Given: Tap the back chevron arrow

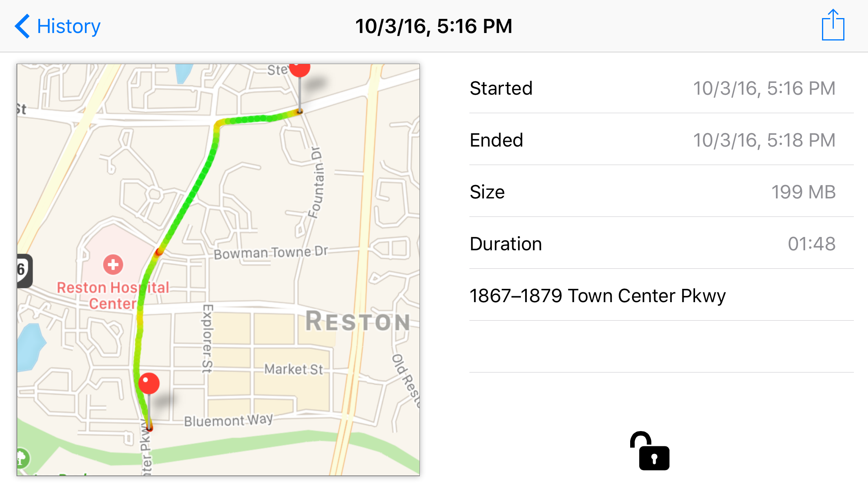Looking at the screenshot, I should [x=22, y=26].
